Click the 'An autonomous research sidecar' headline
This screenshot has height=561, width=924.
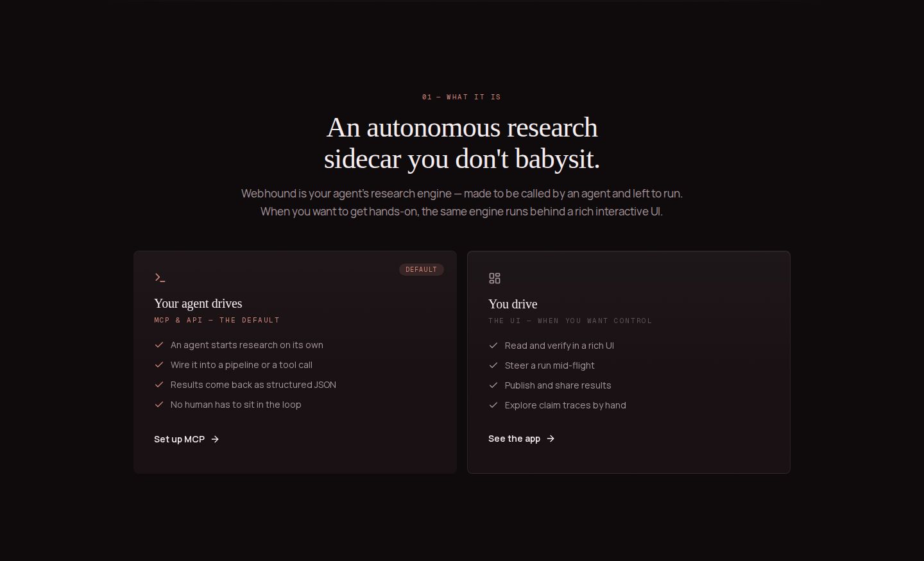462,143
